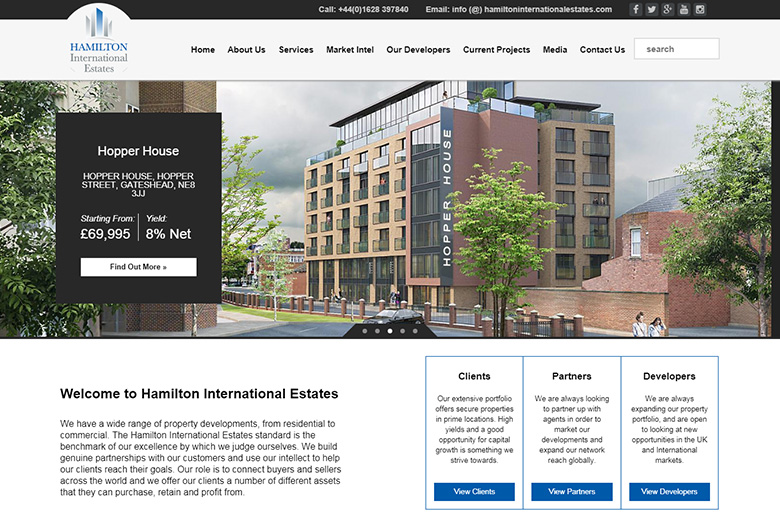
Task: Select the fourth slideshow dot
Action: (x=402, y=331)
